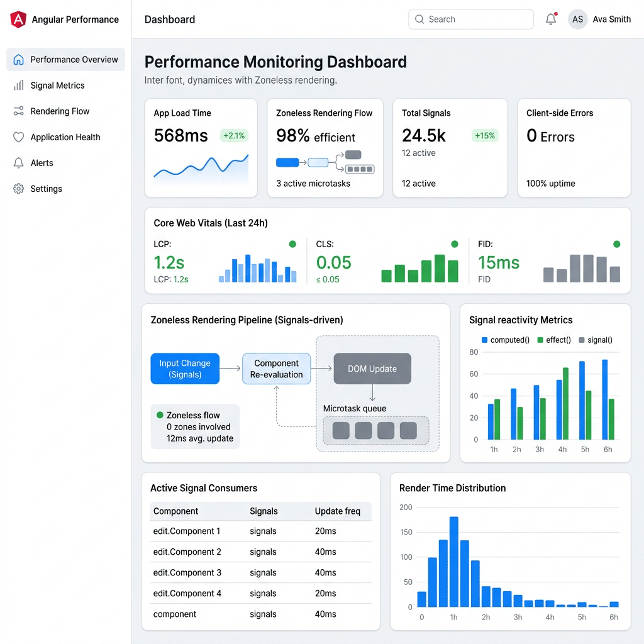Viewport: 644px width, 644px height.
Task: Open the Ava Smith account menu
Action: (611, 19)
